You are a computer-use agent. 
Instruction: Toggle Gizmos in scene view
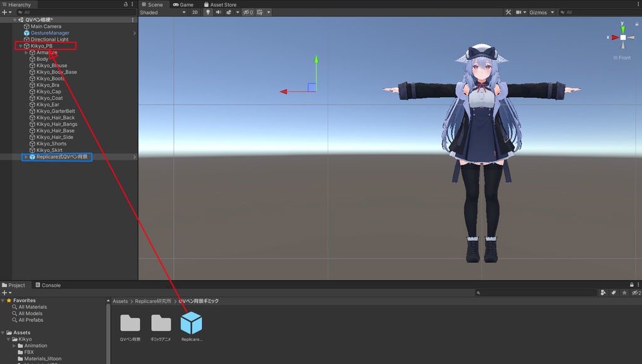click(x=538, y=13)
